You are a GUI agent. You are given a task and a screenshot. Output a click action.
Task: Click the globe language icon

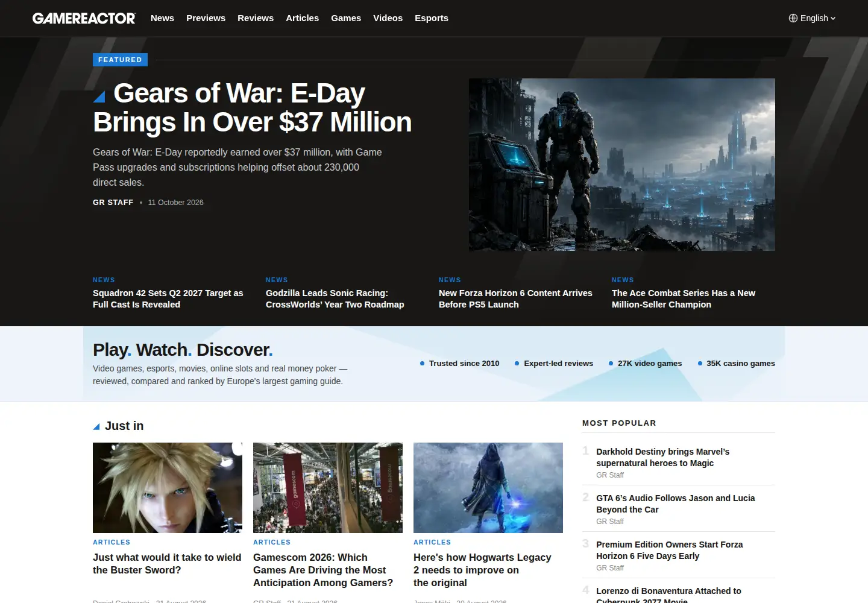[x=793, y=18]
